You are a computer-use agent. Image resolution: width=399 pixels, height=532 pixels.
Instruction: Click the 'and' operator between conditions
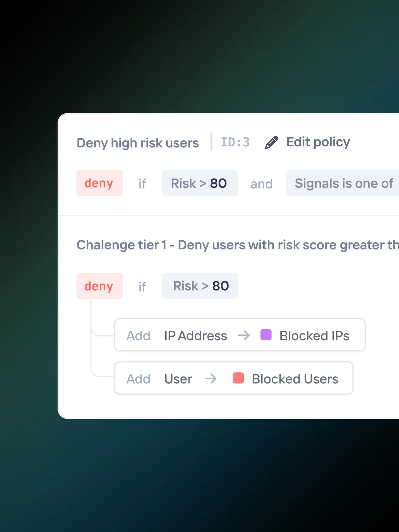point(261,184)
